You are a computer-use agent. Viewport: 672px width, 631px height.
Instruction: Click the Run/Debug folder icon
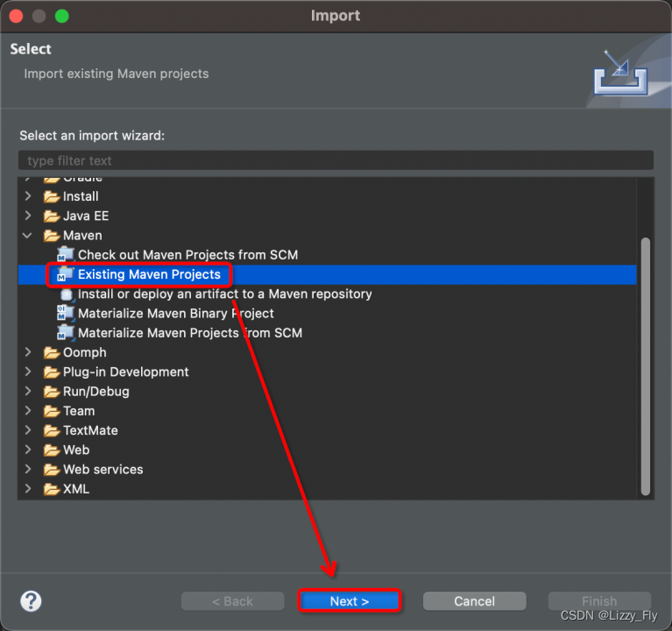52,392
